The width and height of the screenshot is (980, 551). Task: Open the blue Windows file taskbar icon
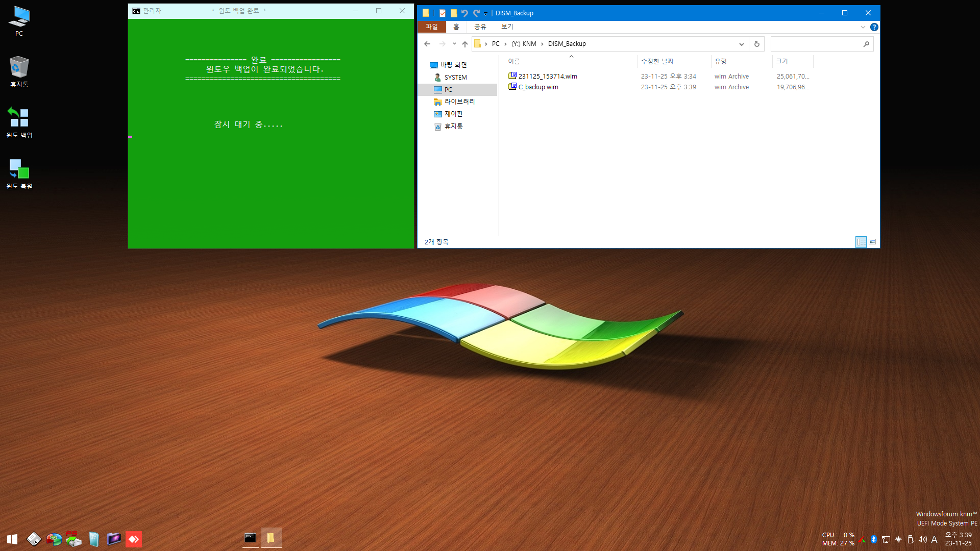click(93, 539)
